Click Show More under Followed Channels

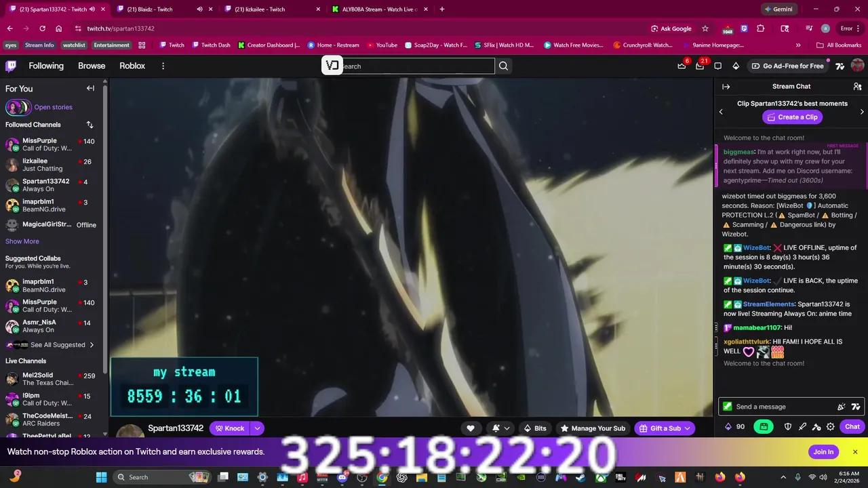pyautogui.click(x=22, y=241)
